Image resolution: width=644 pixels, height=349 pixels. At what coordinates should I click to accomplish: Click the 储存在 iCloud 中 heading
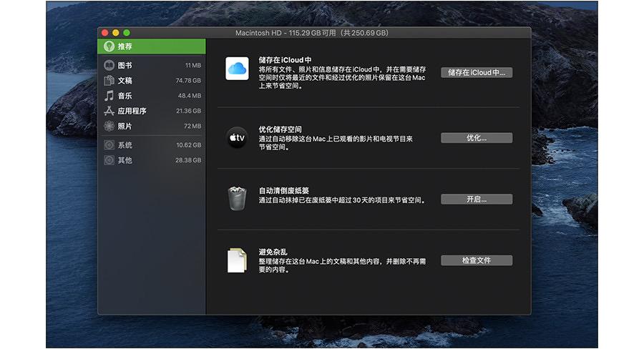(x=285, y=60)
